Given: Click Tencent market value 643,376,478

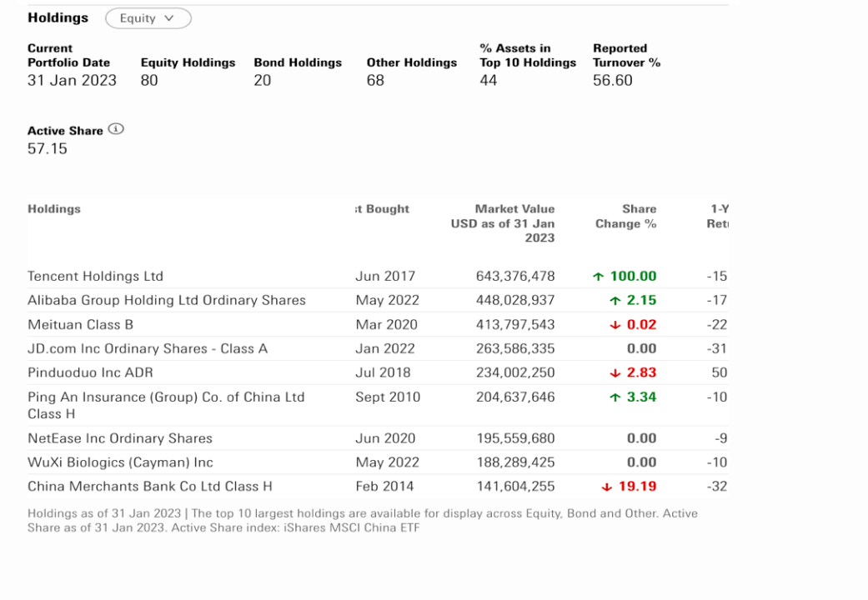Looking at the screenshot, I should (x=515, y=276).
